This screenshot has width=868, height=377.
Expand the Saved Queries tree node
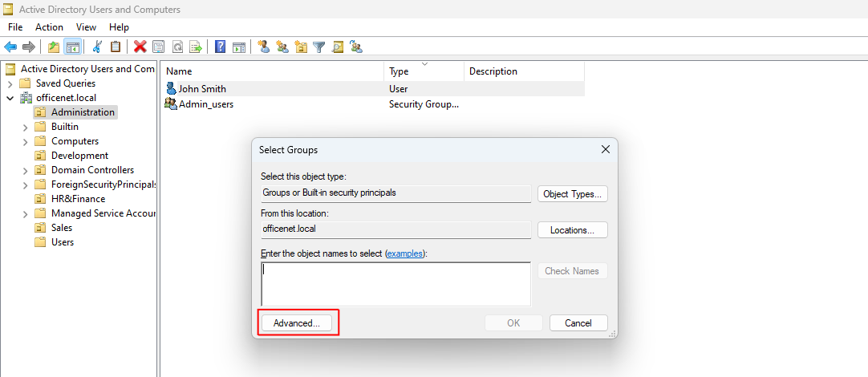point(10,83)
